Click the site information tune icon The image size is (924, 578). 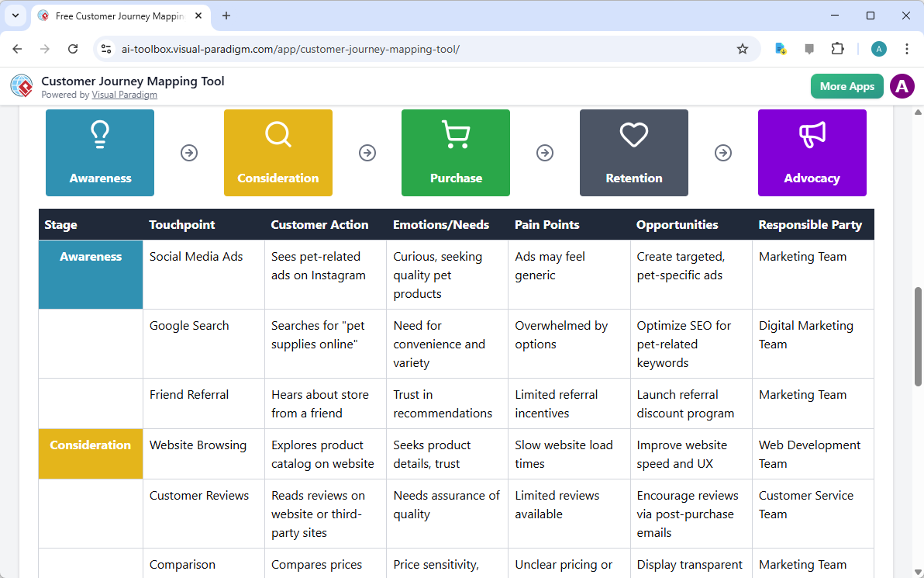[105, 48]
